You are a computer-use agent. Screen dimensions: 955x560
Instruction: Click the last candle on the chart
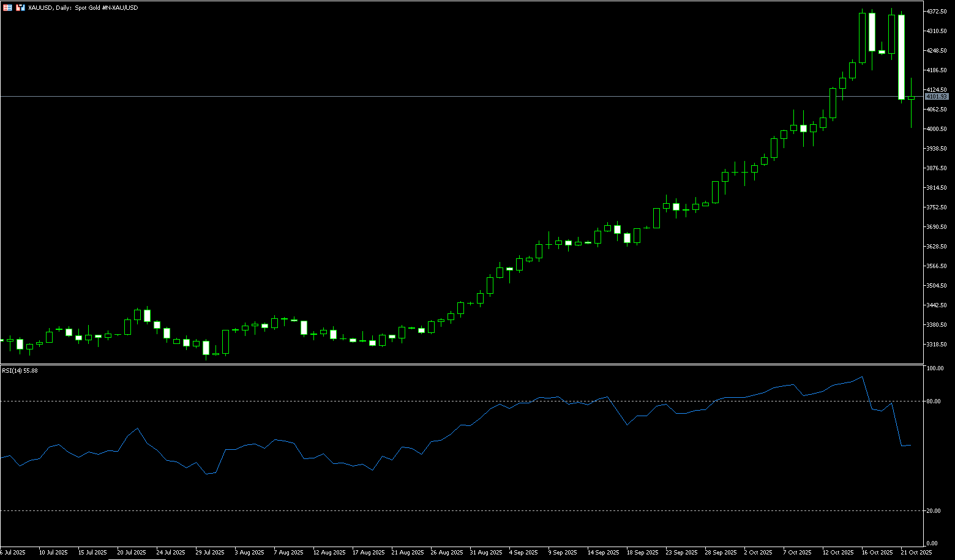[x=911, y=98]
